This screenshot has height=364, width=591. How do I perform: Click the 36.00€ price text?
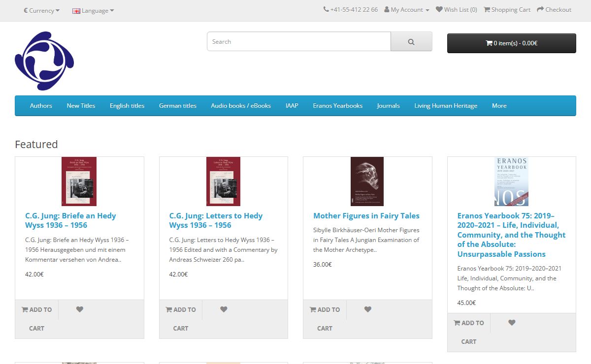click(323, 265)
